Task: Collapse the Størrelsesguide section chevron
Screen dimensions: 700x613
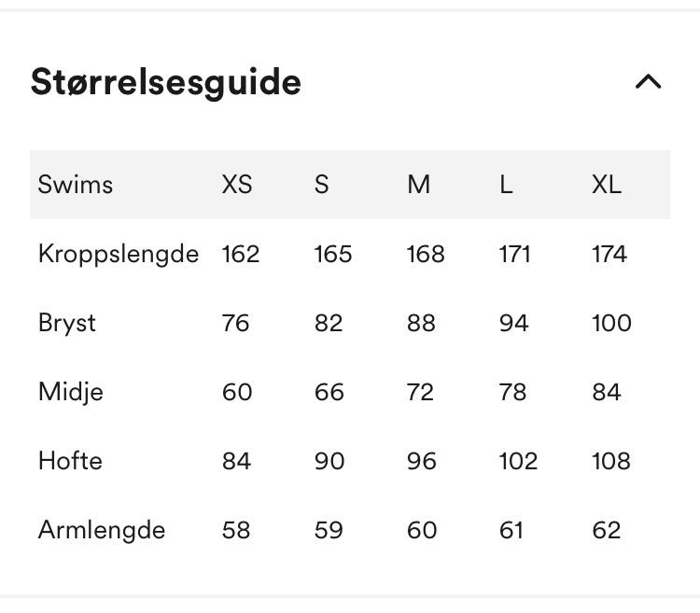Action: point(648,82)
